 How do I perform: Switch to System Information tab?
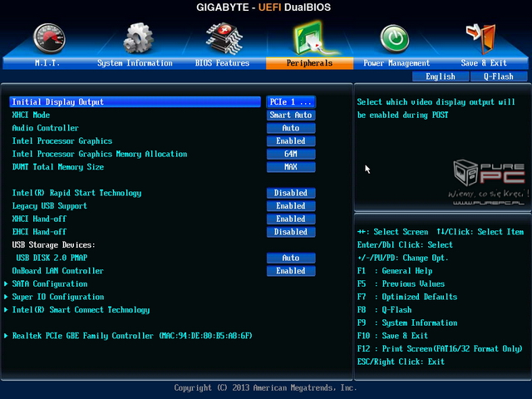pos(135,63)
